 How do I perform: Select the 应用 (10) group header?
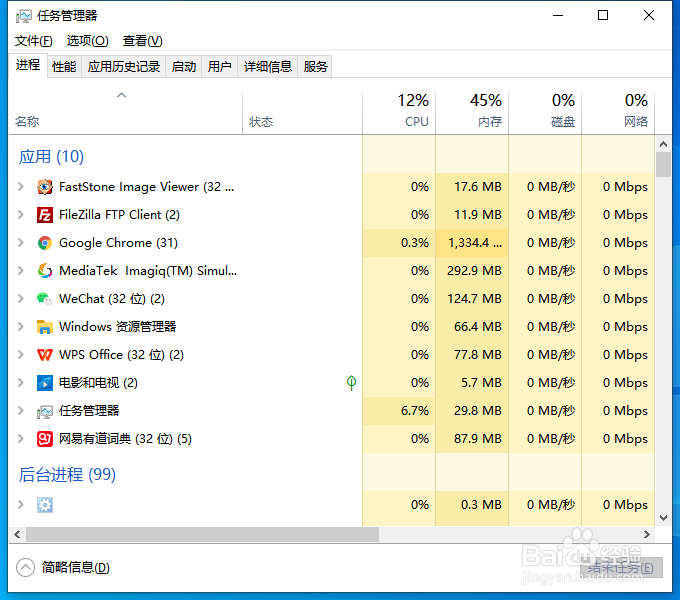tap(51, 157)
